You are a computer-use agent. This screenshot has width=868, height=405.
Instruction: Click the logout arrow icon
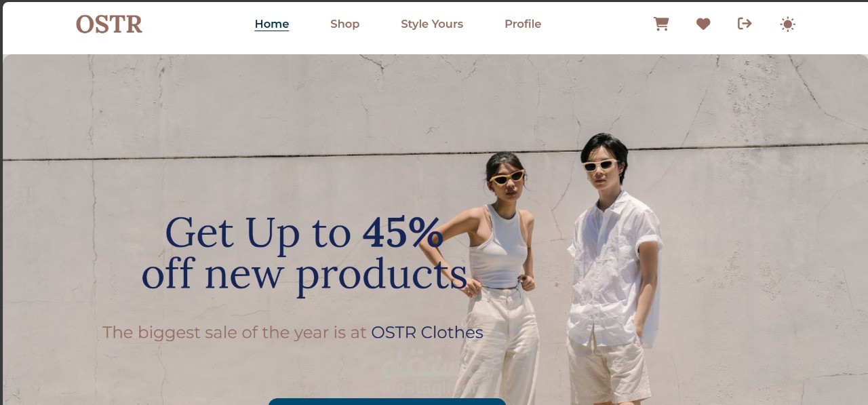point(745,24)
